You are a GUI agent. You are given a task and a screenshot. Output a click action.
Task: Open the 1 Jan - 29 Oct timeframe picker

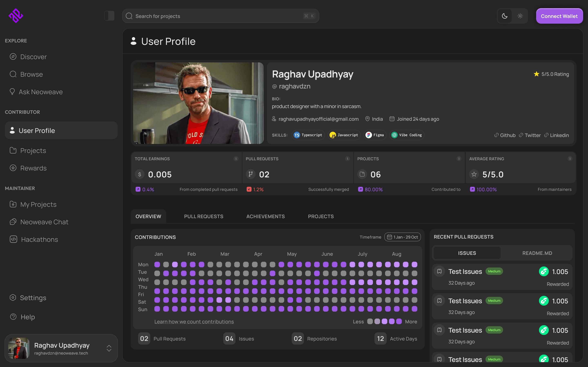[x=402, y=237]
